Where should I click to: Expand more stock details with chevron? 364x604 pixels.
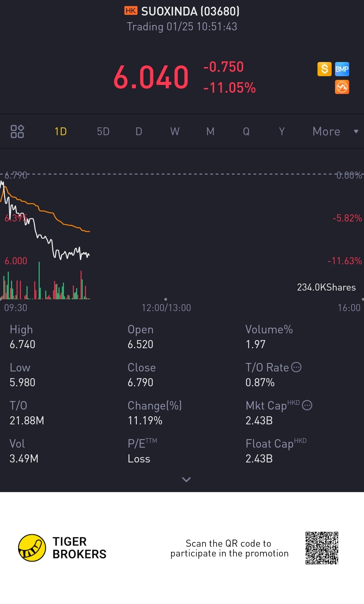click(186, 479)
